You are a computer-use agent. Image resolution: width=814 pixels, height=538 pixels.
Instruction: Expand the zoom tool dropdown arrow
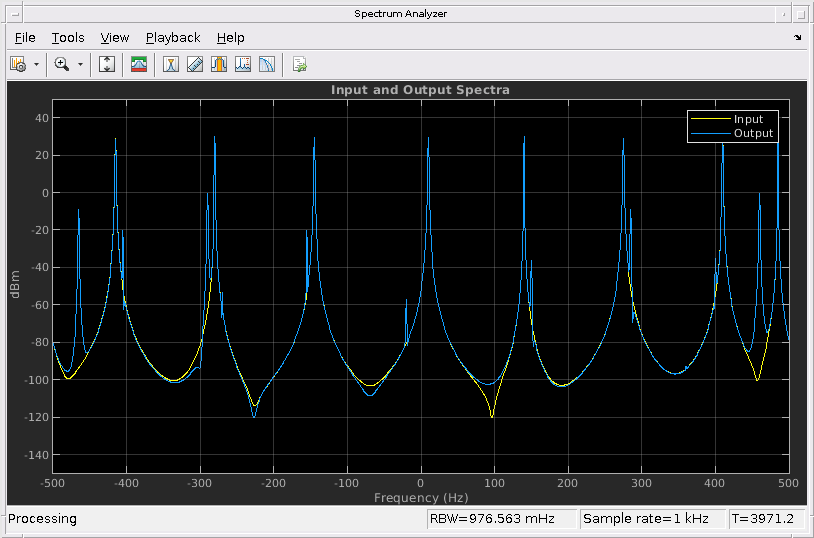[80, 64]
